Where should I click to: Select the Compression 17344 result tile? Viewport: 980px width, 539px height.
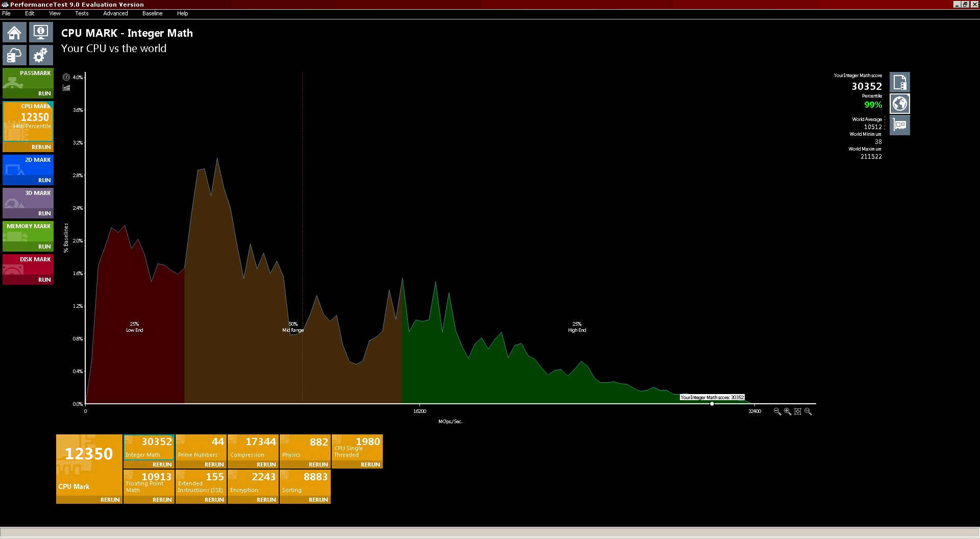253,448
